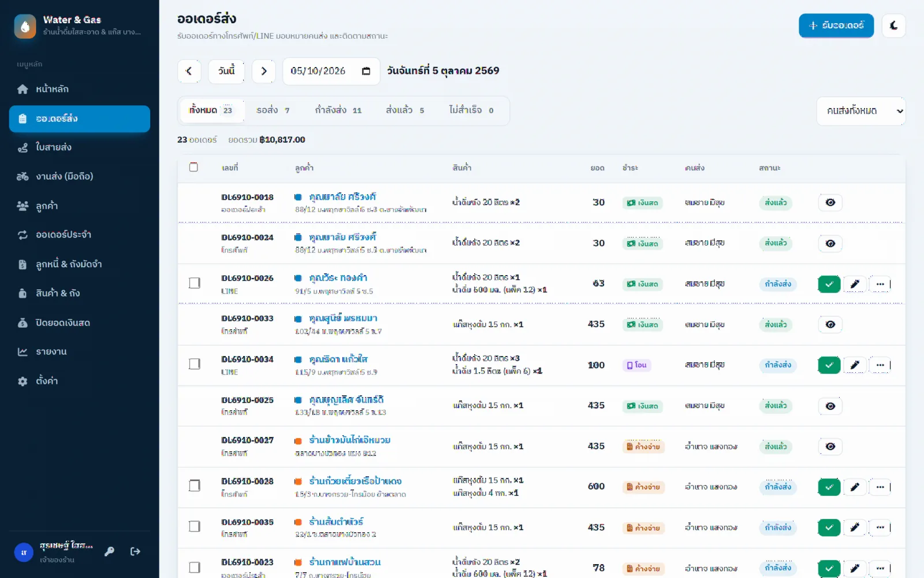The width and height of the screenshot is (924, 578).
Task: Click the key icon to change password
Action: (109, 551)
